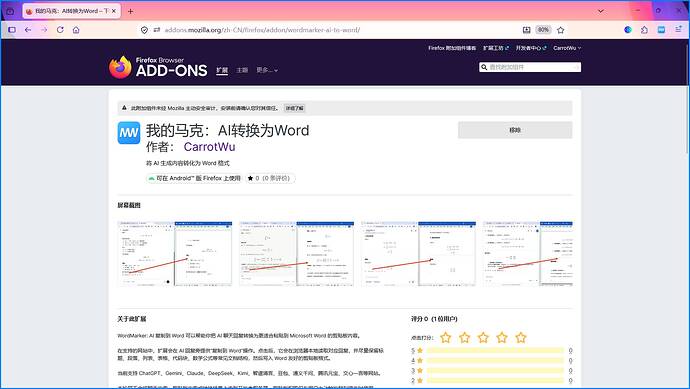Expand the list all tabs chevron
The height and width of the screenshot is (389, 690).
pos(601,11)
